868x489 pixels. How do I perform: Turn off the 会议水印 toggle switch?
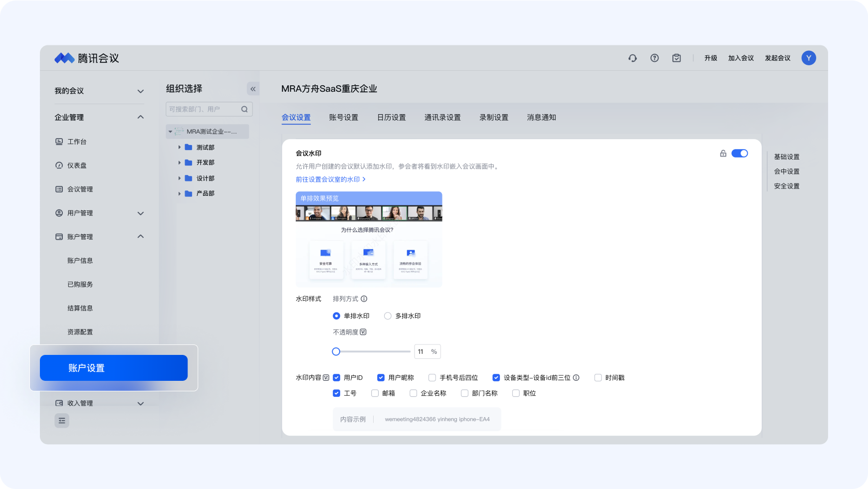point(739,154)
